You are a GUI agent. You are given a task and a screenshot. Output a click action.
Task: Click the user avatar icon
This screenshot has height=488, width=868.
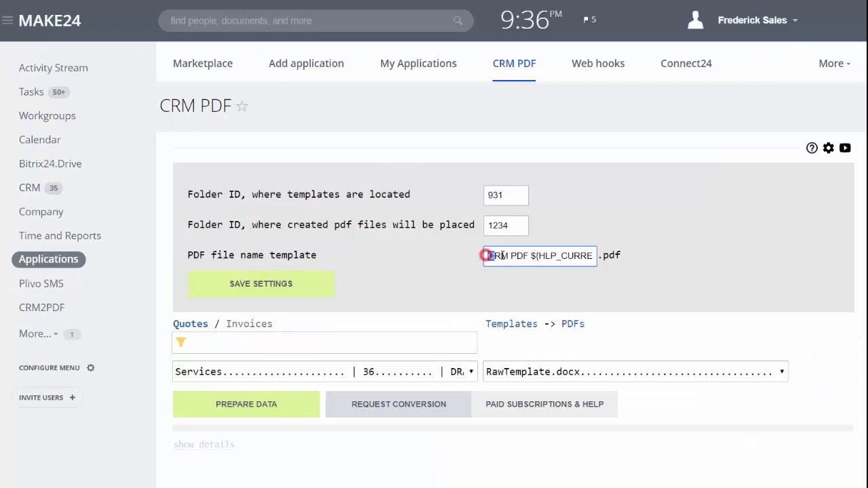(x=695, y=20)
